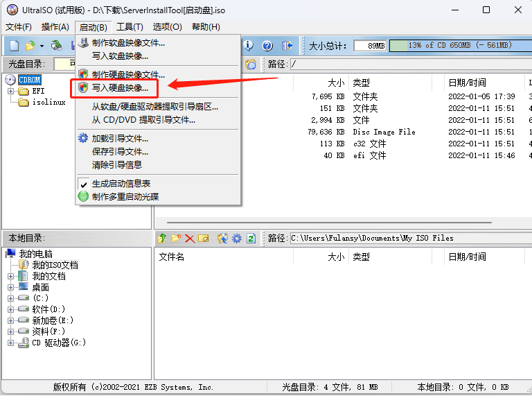
Task: Expand the 我的文档 tree node
Action: (x=10, y=276)
